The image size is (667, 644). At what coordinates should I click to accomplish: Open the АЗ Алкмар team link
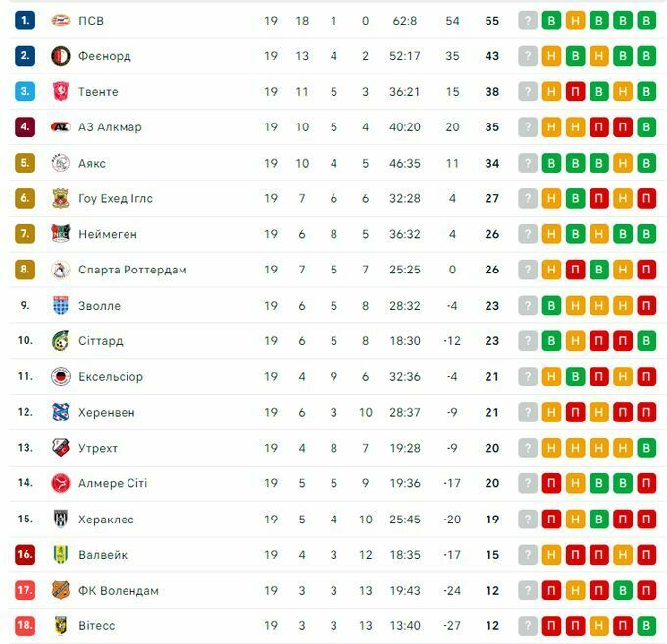click(110, 127)
